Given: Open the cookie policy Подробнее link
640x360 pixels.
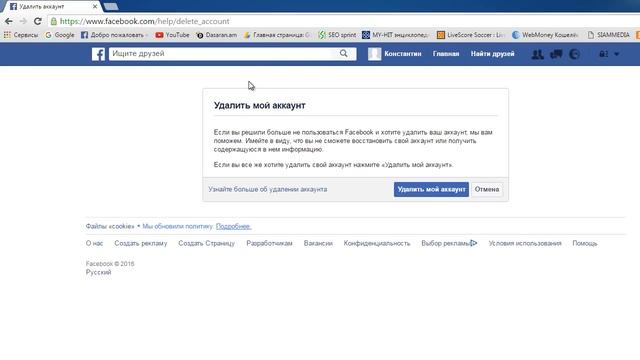Looking at the screenshot, I should click(x=233, y=226).
